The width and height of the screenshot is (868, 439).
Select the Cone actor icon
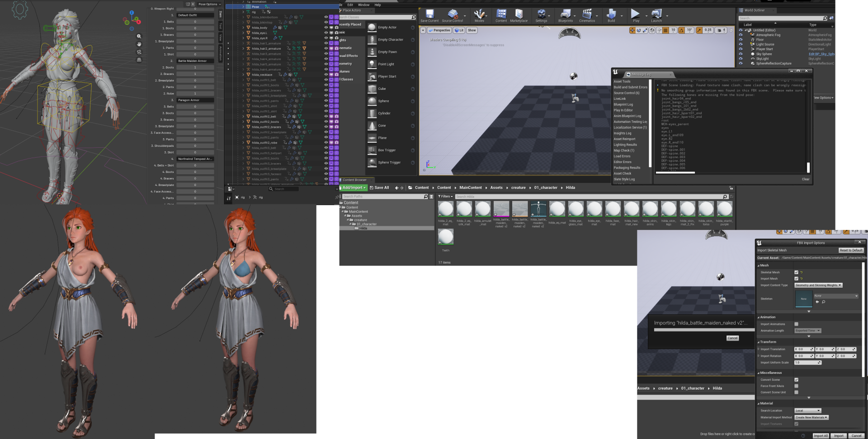372,126
